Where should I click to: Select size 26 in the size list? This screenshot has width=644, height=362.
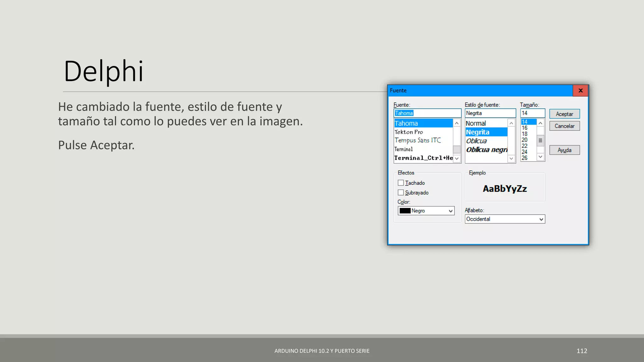(x=529, y=158)
